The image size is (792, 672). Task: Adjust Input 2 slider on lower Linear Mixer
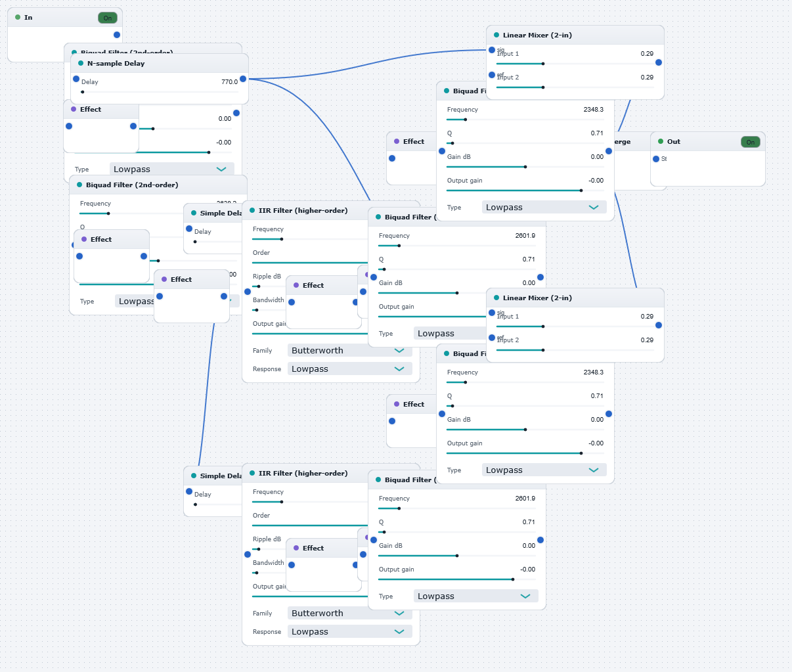click(575, 350)
